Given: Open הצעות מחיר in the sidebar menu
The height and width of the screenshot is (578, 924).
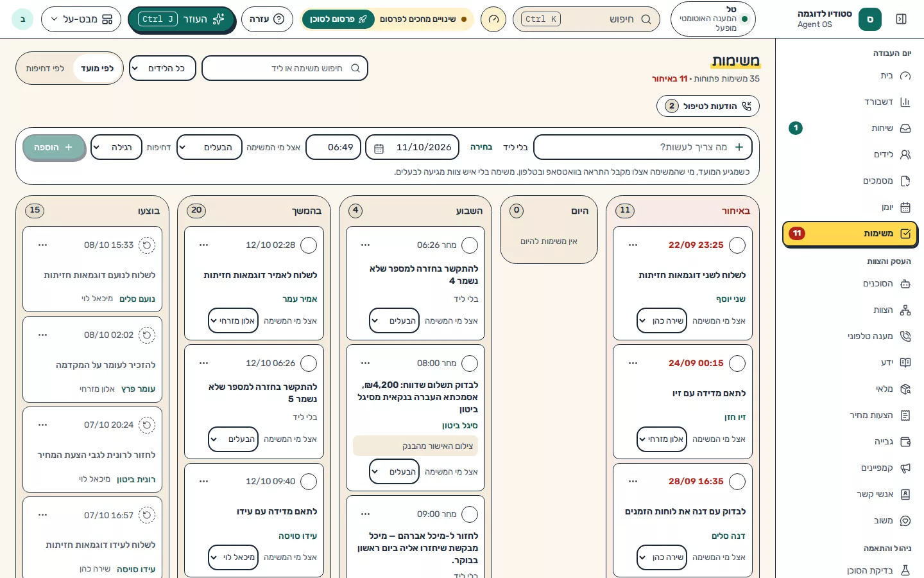Looking at the screenshot, I should pyautogui.click(x=850, y=416).
